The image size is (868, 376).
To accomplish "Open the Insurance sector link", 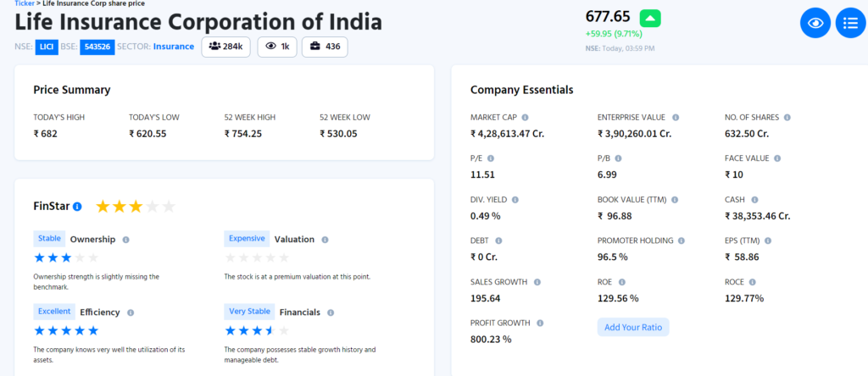I will point(174,47).
